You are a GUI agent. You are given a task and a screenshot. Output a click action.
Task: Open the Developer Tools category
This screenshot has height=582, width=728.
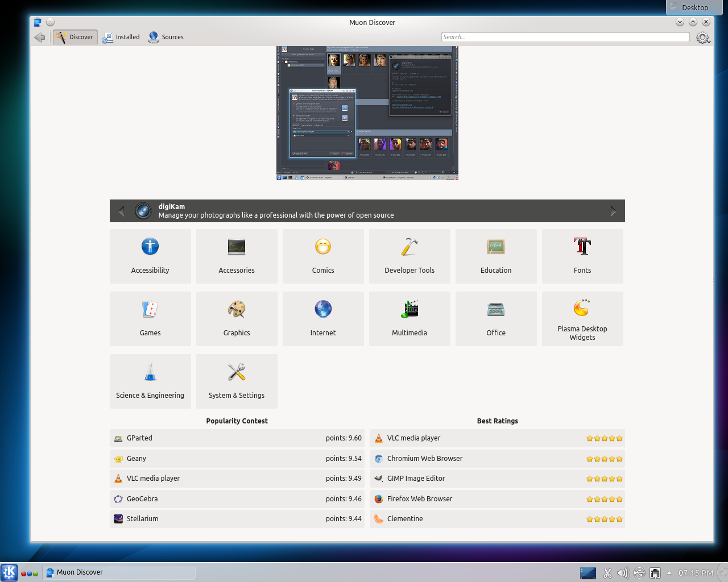(x=409, y=256)
